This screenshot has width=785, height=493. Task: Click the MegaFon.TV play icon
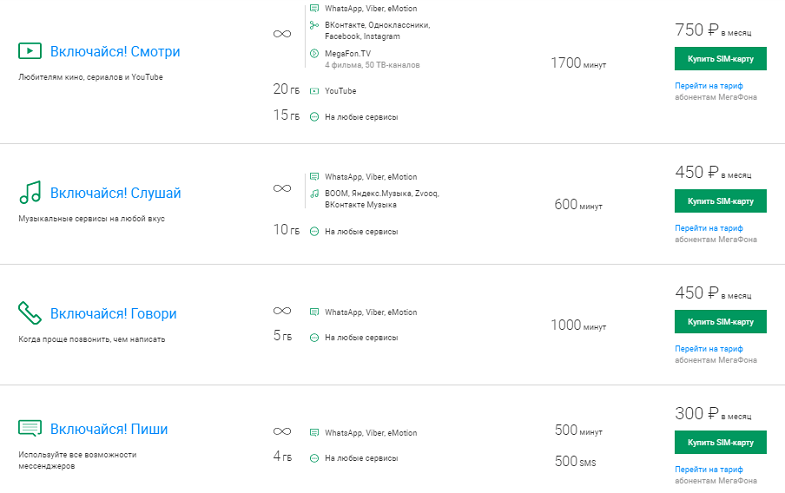click(314, 53)
